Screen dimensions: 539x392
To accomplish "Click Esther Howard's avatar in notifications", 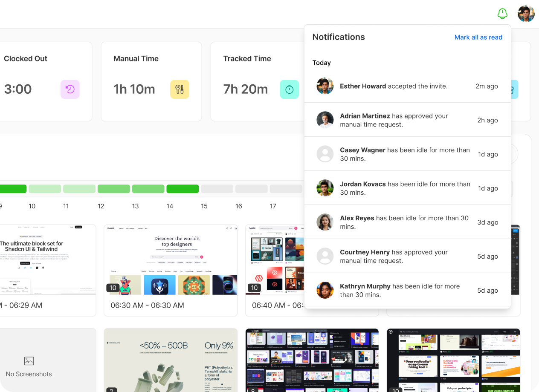I will pyautogui.click(x=325, y=86).
